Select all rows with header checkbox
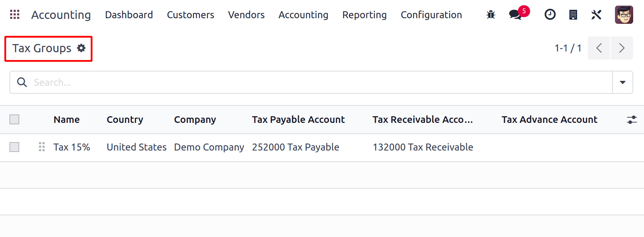Screen dimensions: 644x237 14,120
